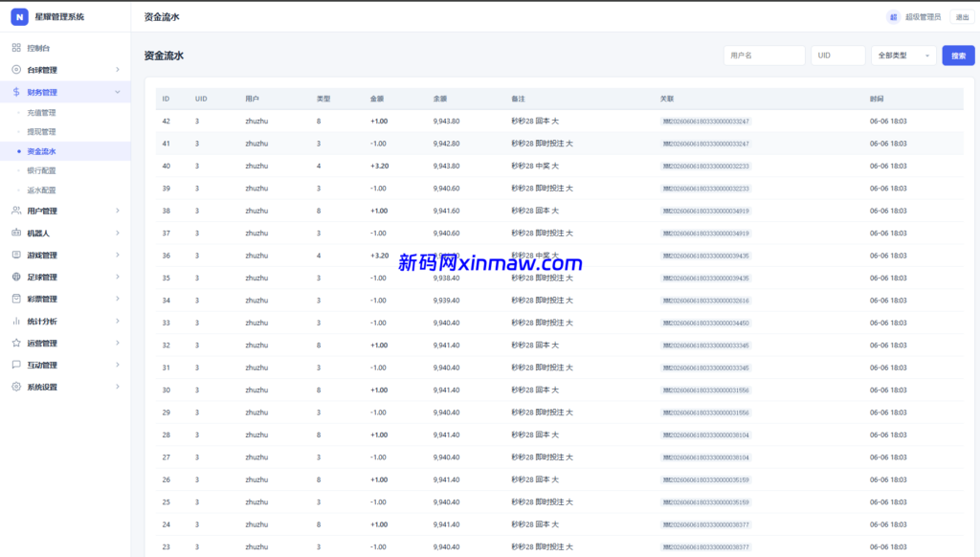Click the ID column header
980x557 pixels.
(166, 99)
